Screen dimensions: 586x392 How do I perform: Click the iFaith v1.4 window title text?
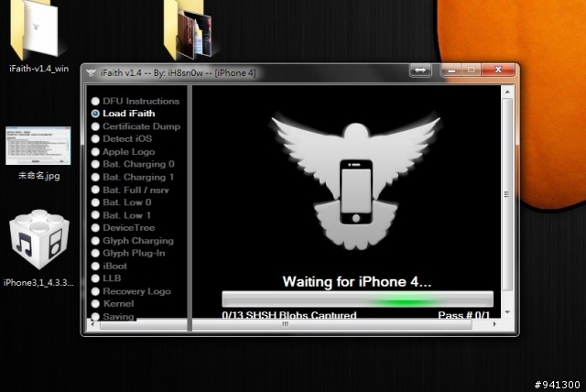178,73
